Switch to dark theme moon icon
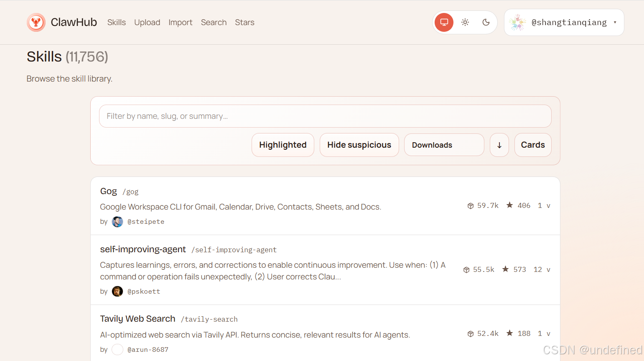This screenshot has height=361, width=644. coord(486,22)
